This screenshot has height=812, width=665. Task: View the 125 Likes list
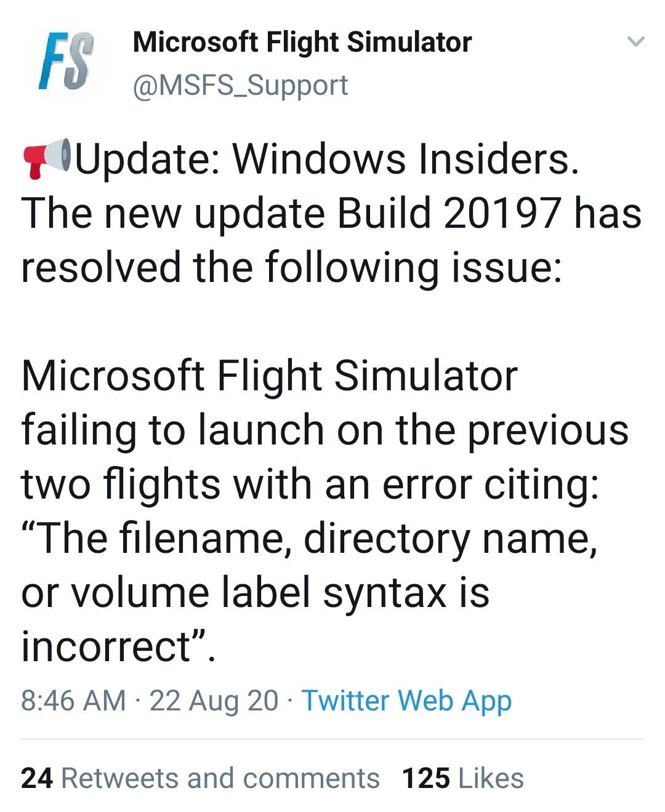pos(462,778)
